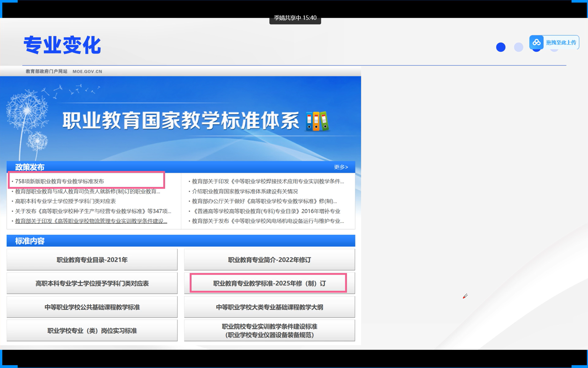The width and height of the screenshot is (588, 368).
Task: Click the 拖拽至此上传 cloud upload button
Action: 554,42
